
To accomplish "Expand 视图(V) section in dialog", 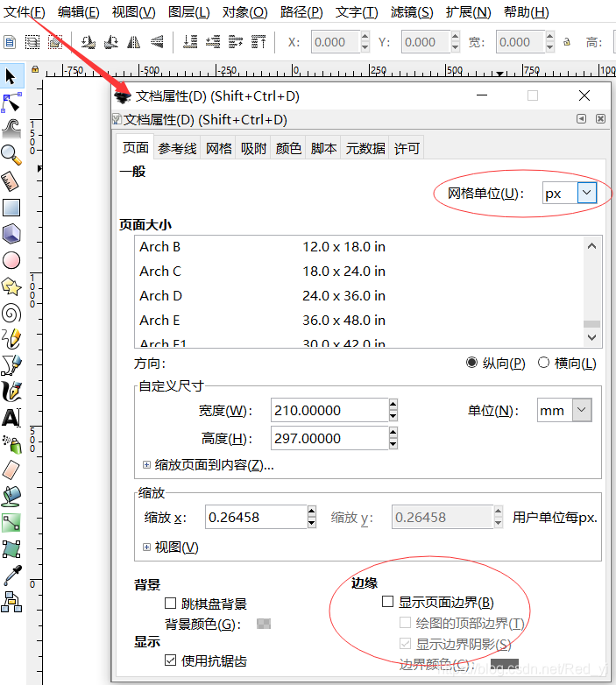I will [147, 547].
